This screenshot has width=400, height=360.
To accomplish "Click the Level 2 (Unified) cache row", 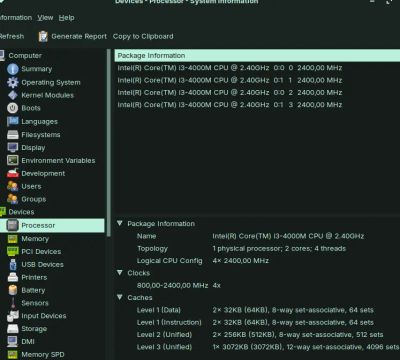I will (x=257, y=335).
